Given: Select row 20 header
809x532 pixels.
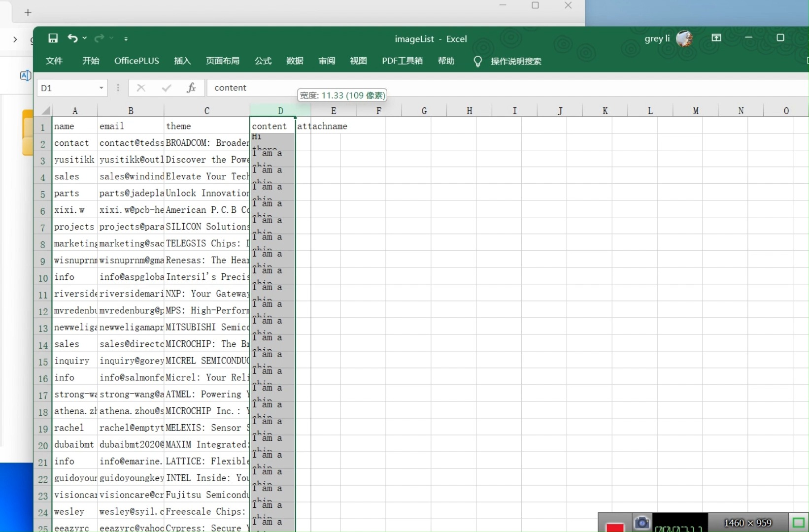Looking at the screenshot, I should [43, 445].
